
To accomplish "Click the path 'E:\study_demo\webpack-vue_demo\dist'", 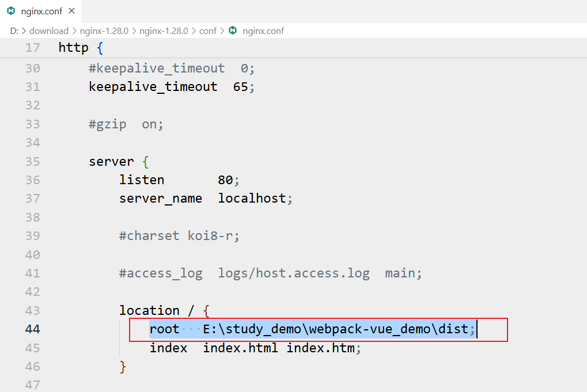I will [336, 329].
